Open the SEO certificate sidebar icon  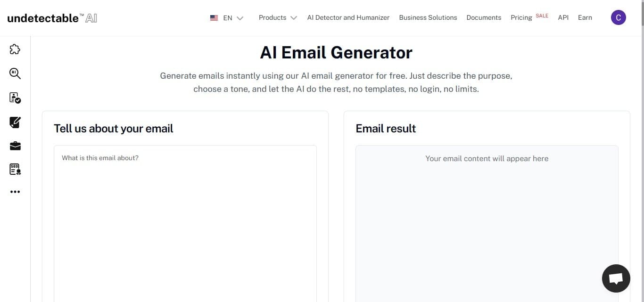(15, 170)
